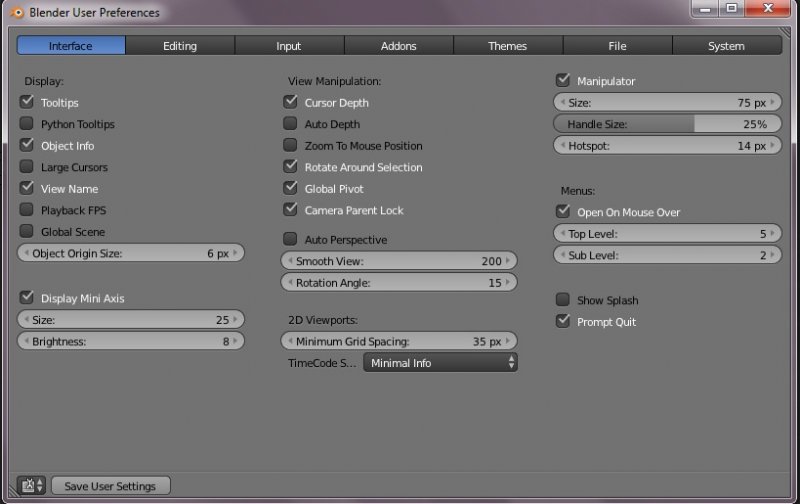This screenshot has width=800, height=504.
Task: Click the Menus: section label
Action: coord(578,191)
